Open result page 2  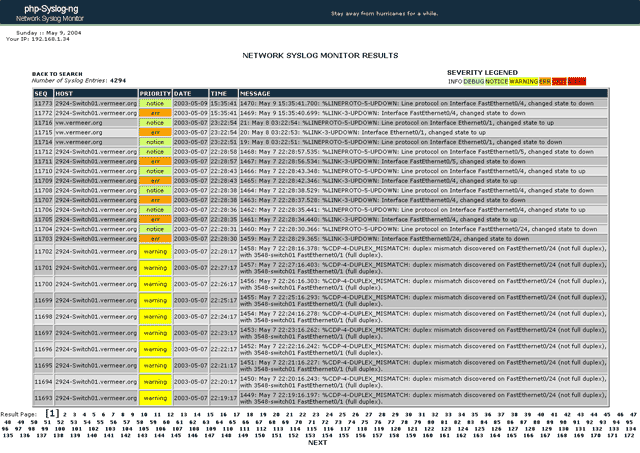(x=64, y=415)
